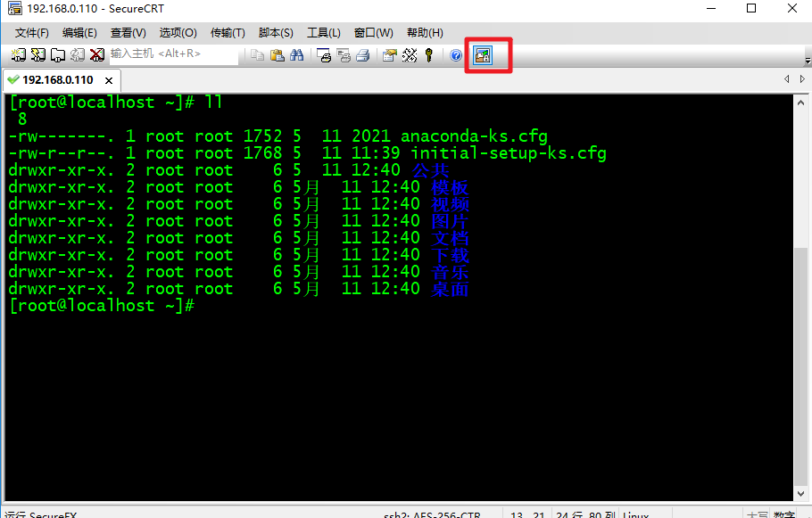Click the 公共 directory name
Image resolution: width=812 pixels, height=518 pixels.
point(430,170)
